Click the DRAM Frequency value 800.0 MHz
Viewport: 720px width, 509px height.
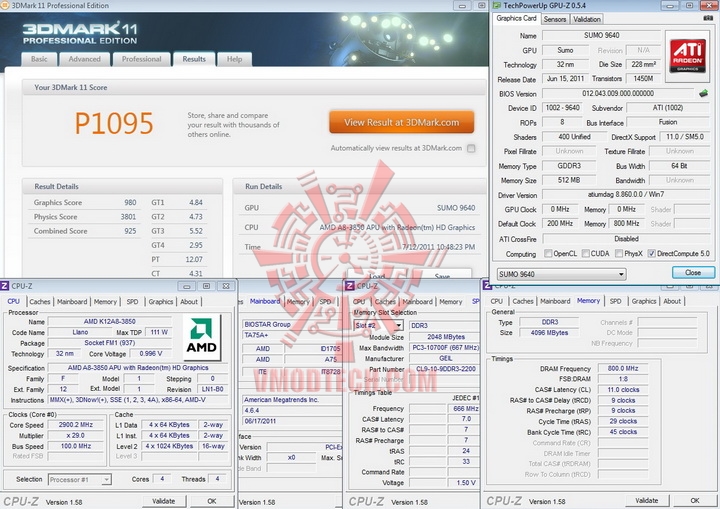[x=623, y=368]
